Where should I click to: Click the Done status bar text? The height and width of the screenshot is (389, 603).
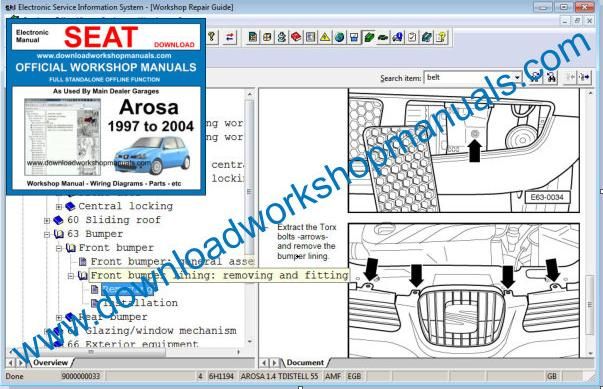pos(15,376)
